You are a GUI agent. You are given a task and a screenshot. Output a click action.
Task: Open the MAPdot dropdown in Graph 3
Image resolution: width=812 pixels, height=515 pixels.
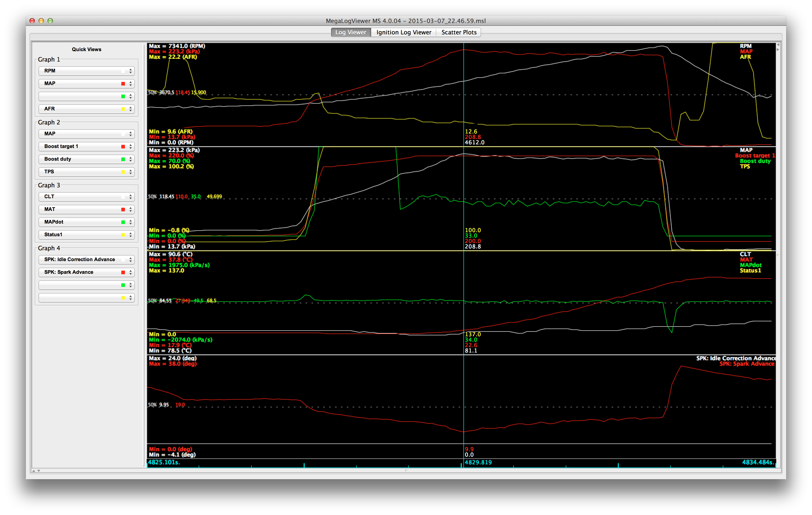pos(86,222)
